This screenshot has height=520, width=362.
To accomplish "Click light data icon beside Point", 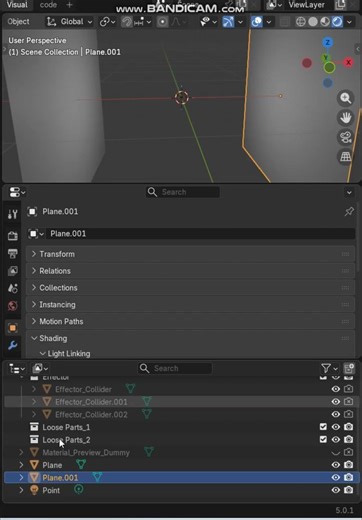I will coord(79,490).
